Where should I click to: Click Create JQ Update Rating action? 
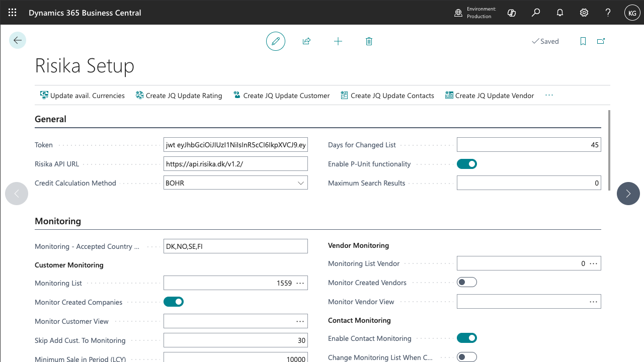[179, 96]
